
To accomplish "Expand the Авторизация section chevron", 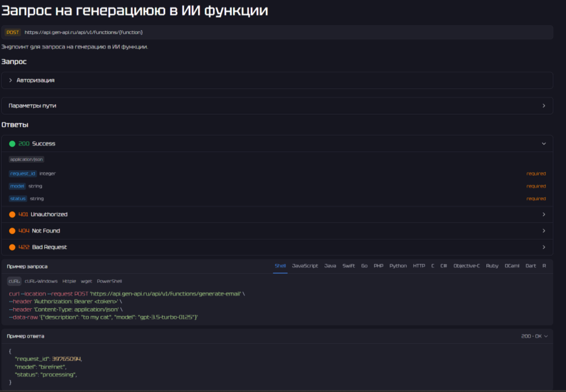I will (x=11, y=80).
